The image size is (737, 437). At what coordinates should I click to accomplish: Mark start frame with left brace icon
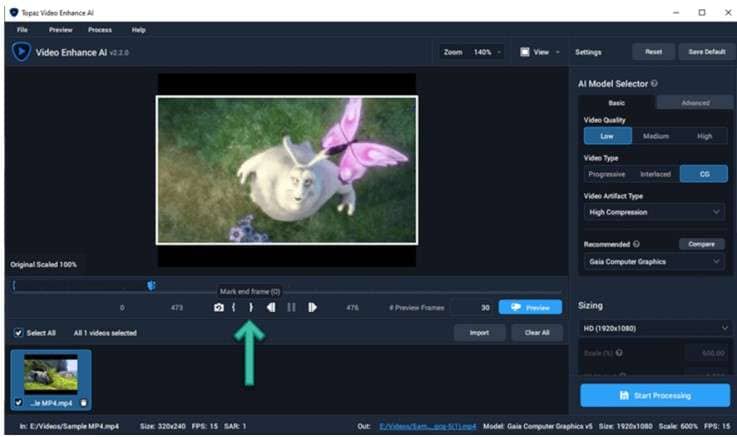click(x=234, y=307)
